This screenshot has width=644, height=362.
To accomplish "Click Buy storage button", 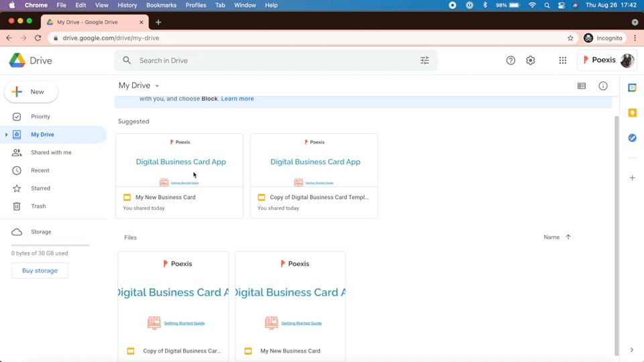I will click(40, 270).
